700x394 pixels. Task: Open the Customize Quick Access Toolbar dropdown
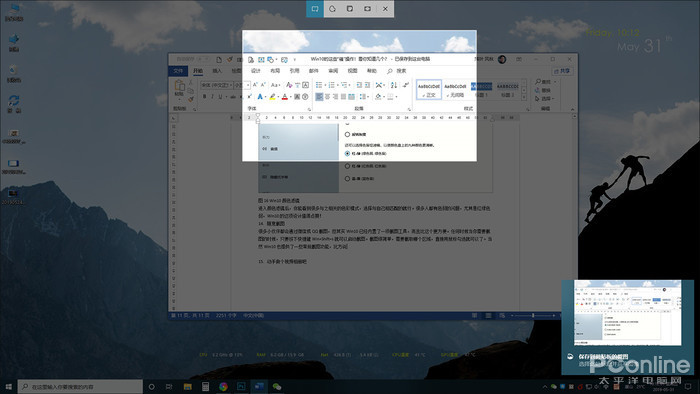[295, 59]
